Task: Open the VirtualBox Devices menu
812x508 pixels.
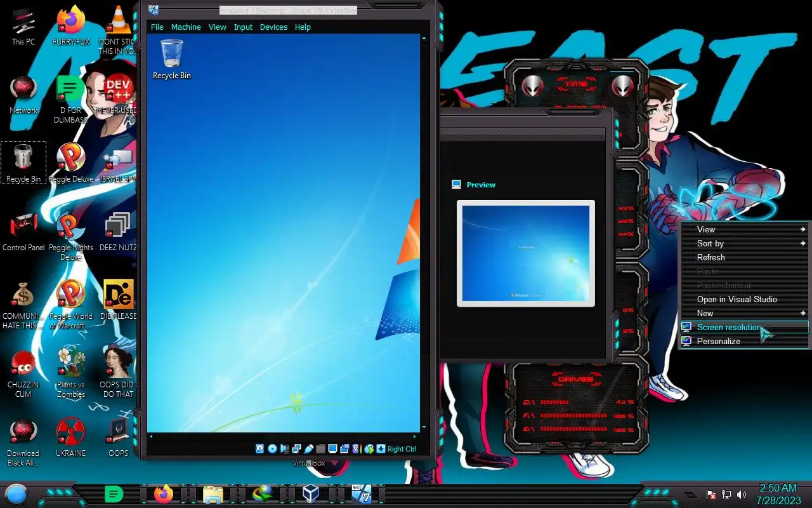Action: [x=273, y=27]
